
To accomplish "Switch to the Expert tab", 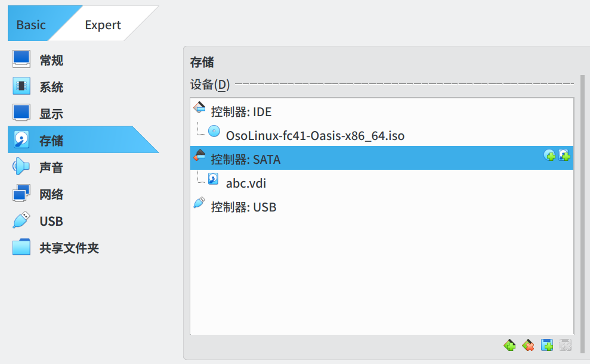I will pos(103,24).
